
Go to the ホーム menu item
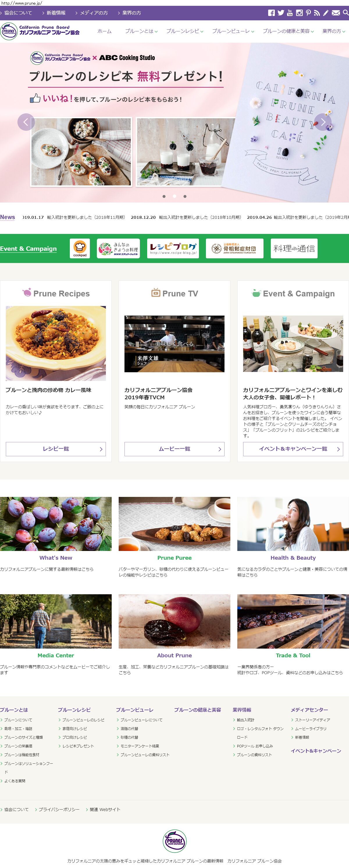(x=104, y=31)
